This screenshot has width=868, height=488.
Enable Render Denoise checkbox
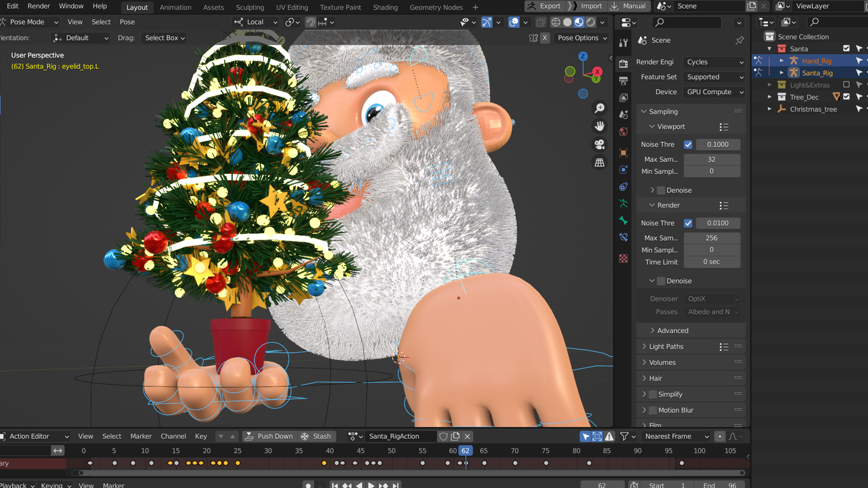point(661,281)
